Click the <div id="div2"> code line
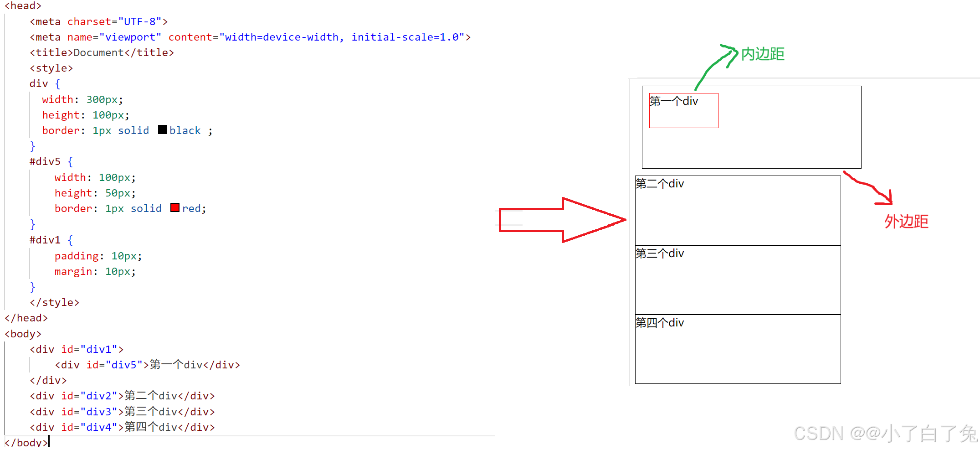The height and width of the screenshot is (450, 980). 122,396
